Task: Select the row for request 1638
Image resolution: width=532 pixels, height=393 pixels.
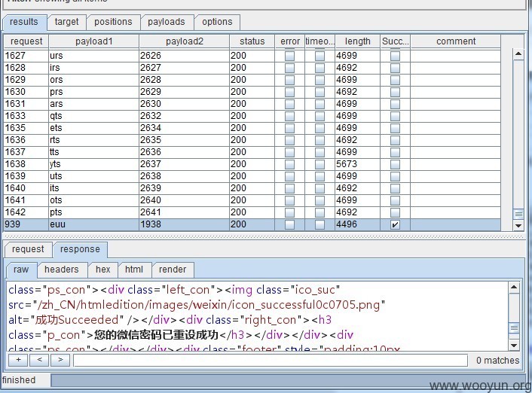Action: click(x=252, y=164)
